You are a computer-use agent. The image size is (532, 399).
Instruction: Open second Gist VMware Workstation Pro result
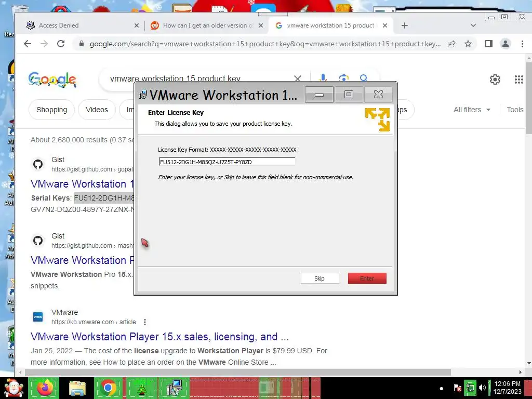82,260
